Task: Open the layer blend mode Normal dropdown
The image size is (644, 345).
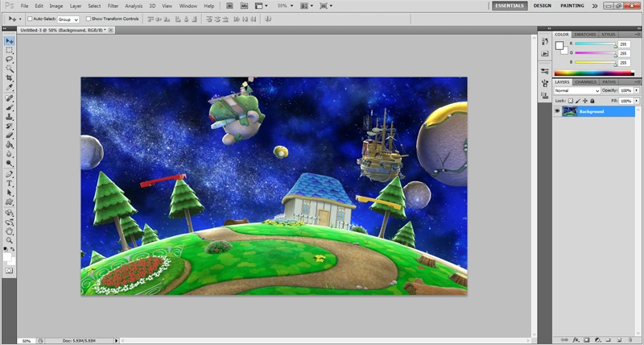Action: point(576,90)
